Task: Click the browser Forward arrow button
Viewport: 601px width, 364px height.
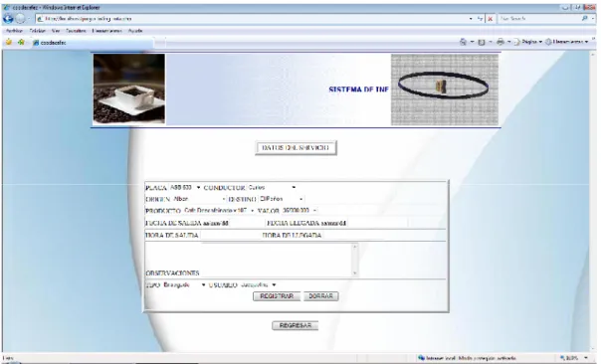Action: tap(20, 18)
